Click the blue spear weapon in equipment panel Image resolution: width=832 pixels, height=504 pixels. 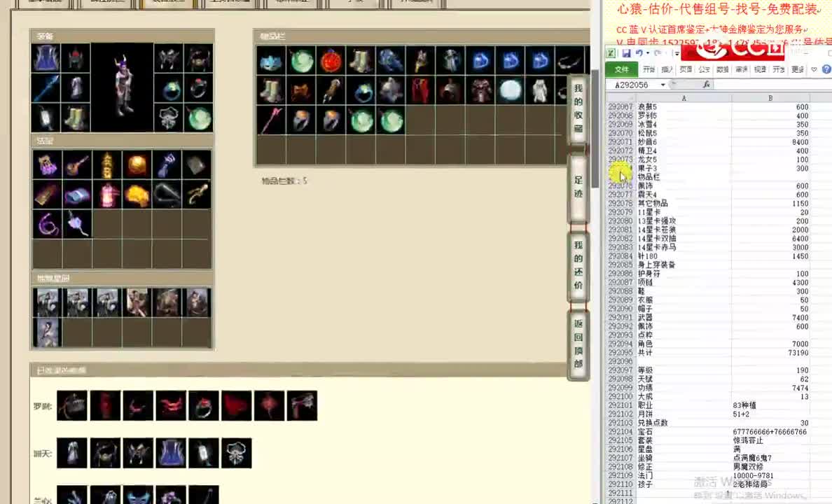[x=46, y=87]
